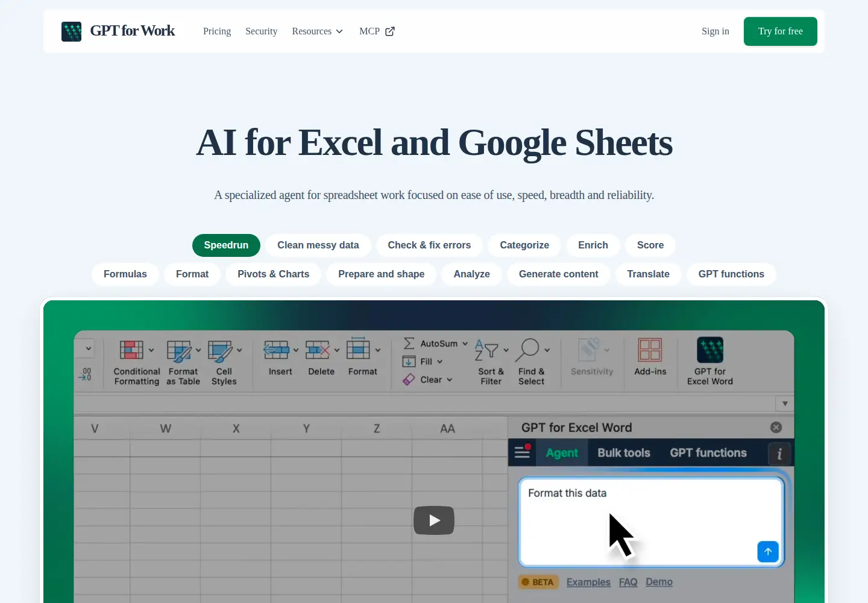Expand the Sort & Filter dropdown arrow
Image resolution: width=868 pixels, height=603 pixels.
[506, 350]
